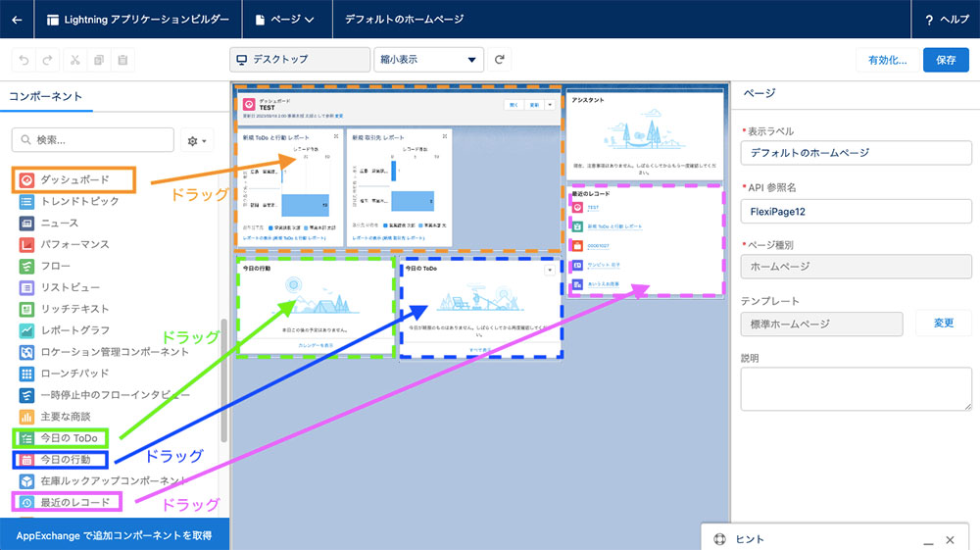Viewport: 980px width, 550px height.
Task: Click TEST link in 最近のレコード
Action: pyautogui.click(x=593, y=208)
